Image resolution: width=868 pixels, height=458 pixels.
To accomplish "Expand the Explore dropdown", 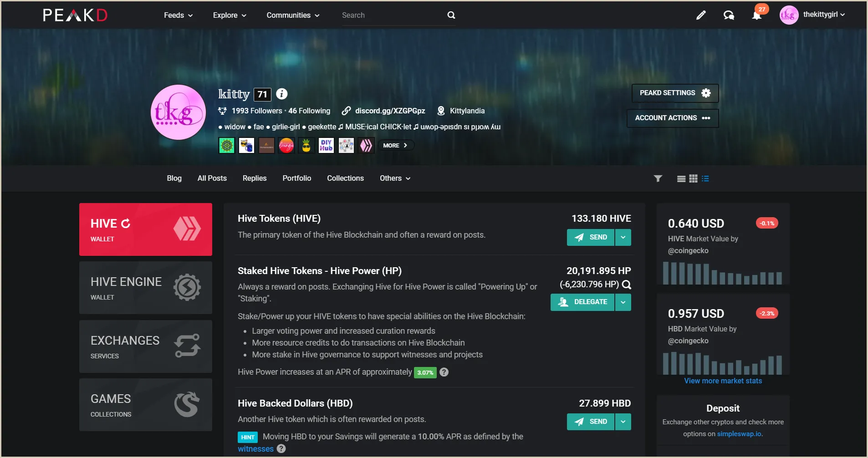I will [x=230, y=15].
